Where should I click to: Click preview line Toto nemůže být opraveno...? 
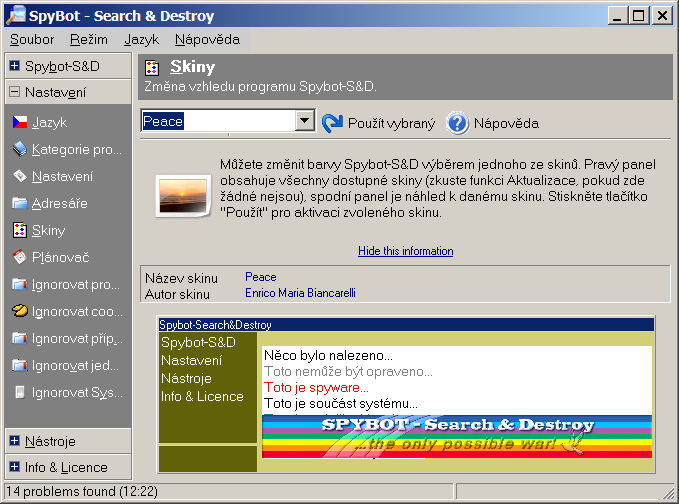(x=348, y=372)
